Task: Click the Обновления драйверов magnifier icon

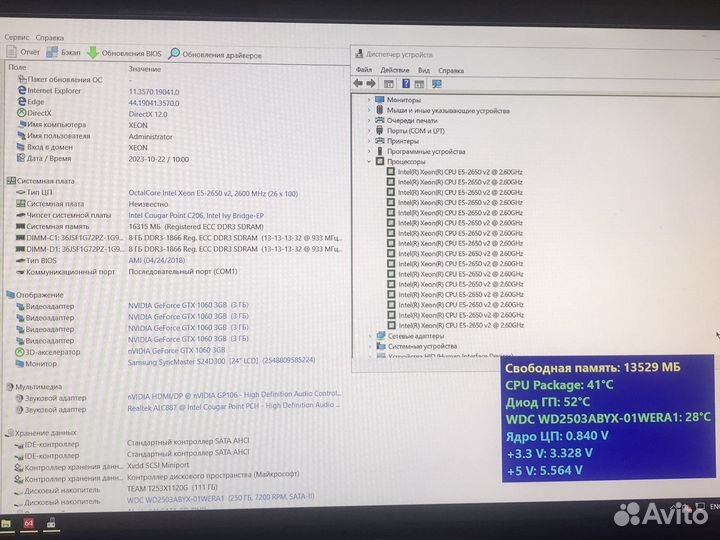Action: click(x=174, y=54)
